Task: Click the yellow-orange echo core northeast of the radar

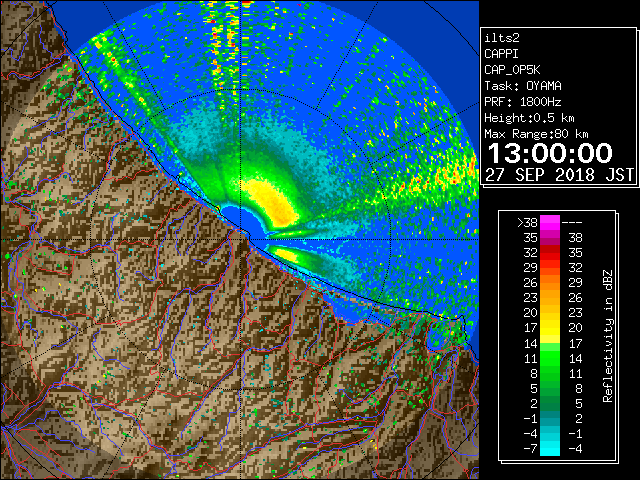Action: (x=272, y=203)
